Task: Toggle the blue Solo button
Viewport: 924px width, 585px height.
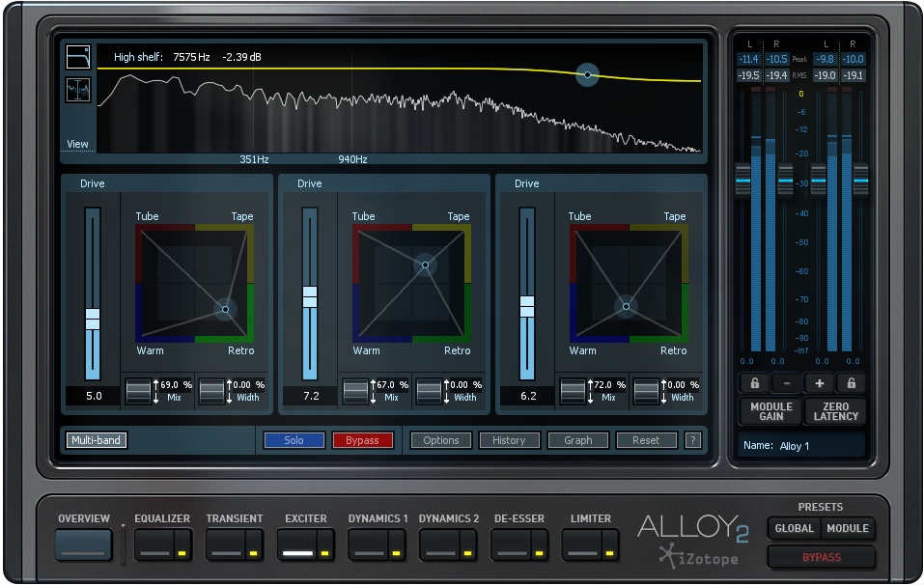Action: (294, 440)
